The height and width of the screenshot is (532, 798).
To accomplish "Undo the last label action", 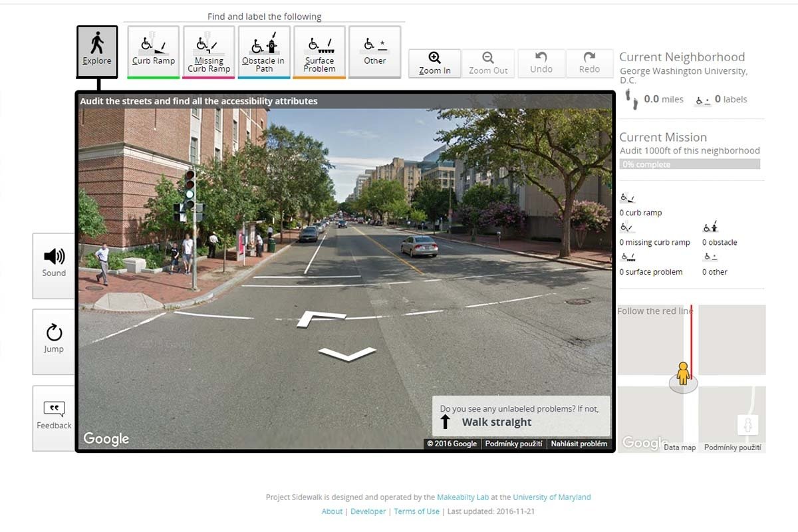I will click(541, 64).
